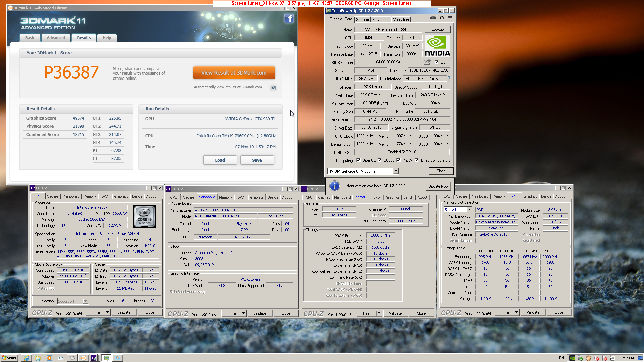Toggle the PhysX checkbox
The height and width of the screenshot is (362, 644).
click(x=398, y=160)
